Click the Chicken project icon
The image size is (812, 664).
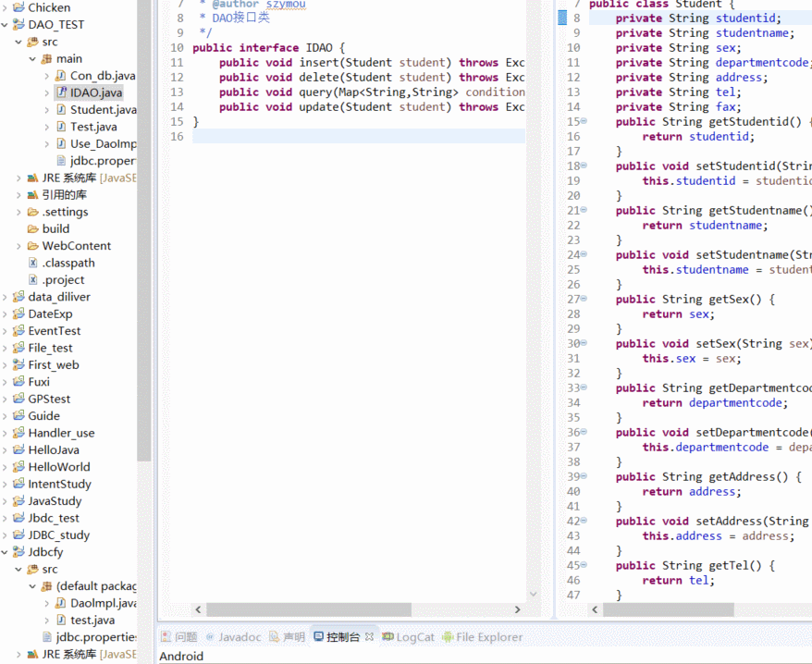[x=18, y=7]
